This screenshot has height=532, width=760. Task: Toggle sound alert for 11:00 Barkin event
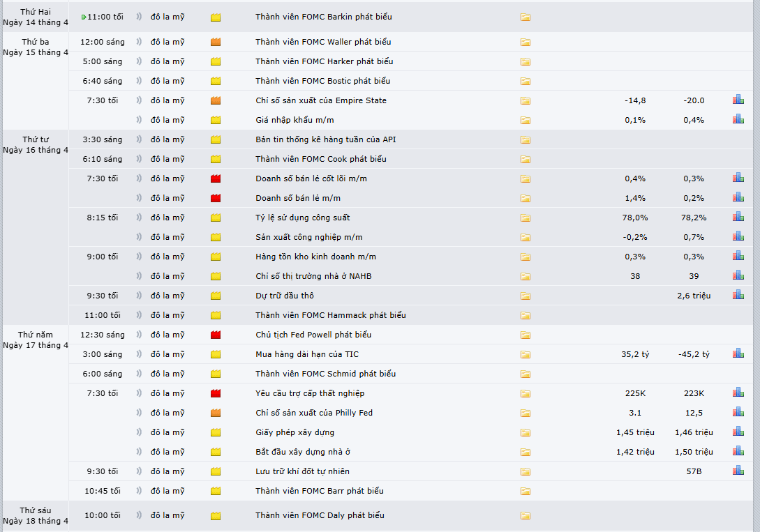pyautogui.click(x=139, y=17)
